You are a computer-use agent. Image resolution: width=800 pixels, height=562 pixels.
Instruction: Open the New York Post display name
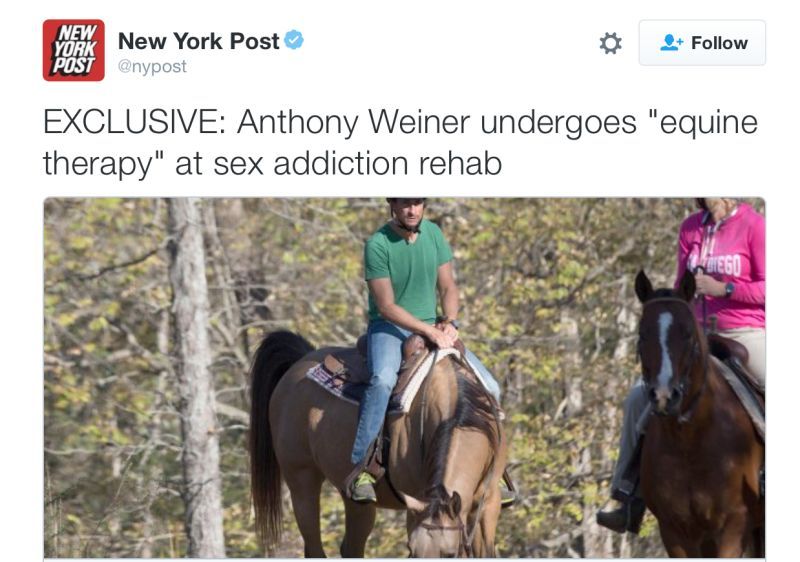point(198,41)
